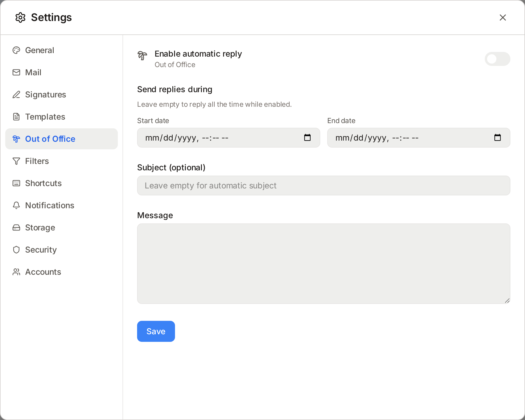Click the Filters funnel icon
The width and height of the screenshot is (525, 420).
click(16, 161)
